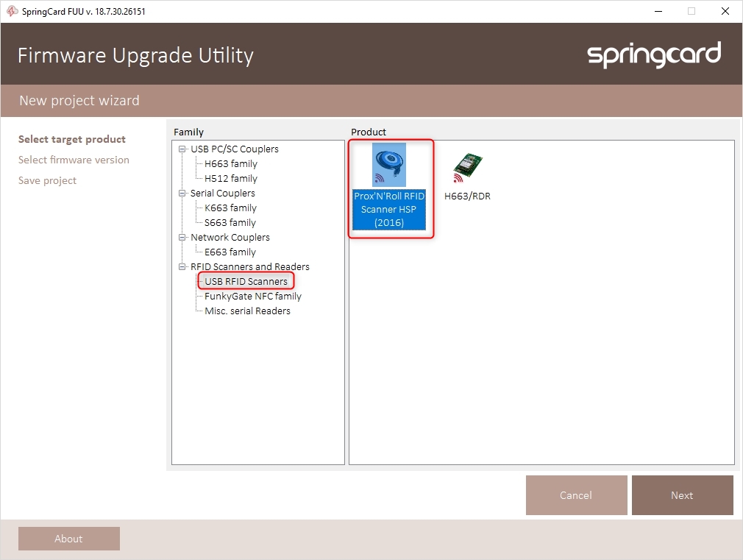743x560 pixels.
Task: Collapse the RFID Scanners and Readers node
Action: tap(182, 266)
